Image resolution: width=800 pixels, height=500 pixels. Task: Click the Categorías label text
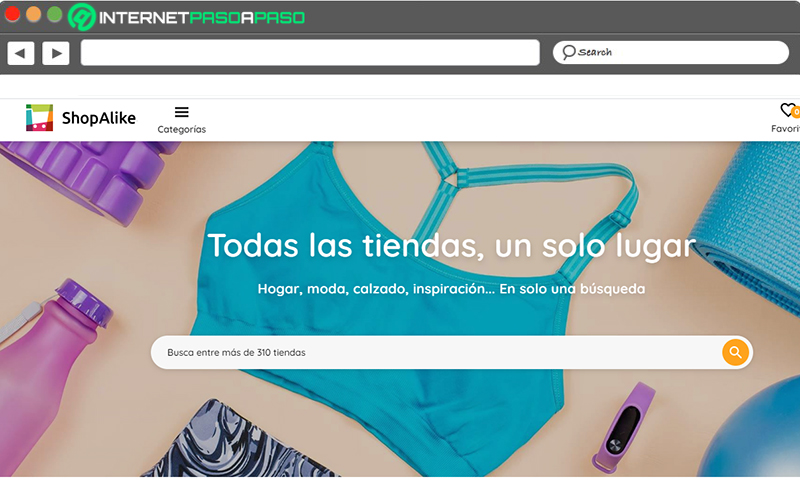(182, 130)
